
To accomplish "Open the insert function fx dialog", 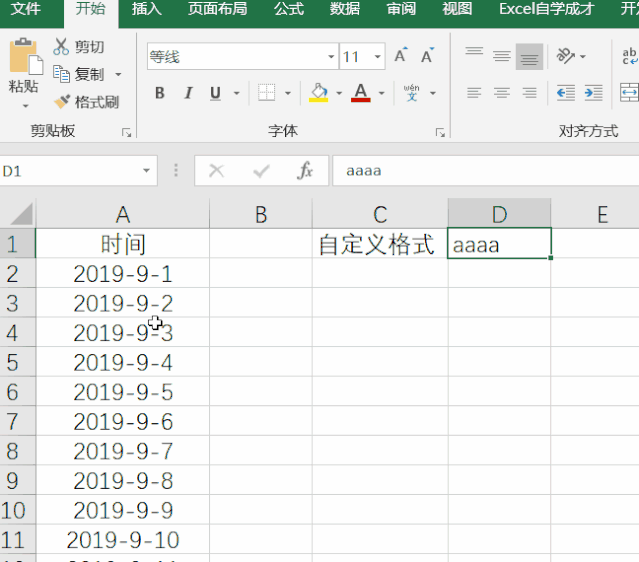I will pos(305,171).
